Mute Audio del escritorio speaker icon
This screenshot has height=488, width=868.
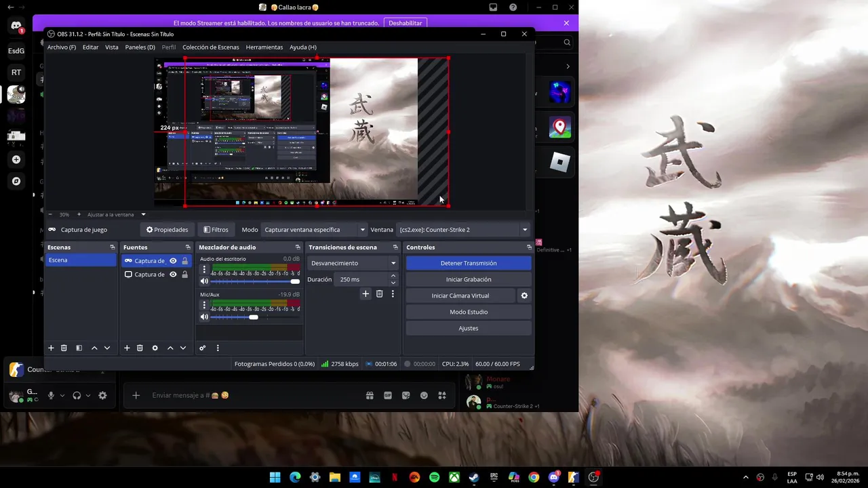(204, 281)
